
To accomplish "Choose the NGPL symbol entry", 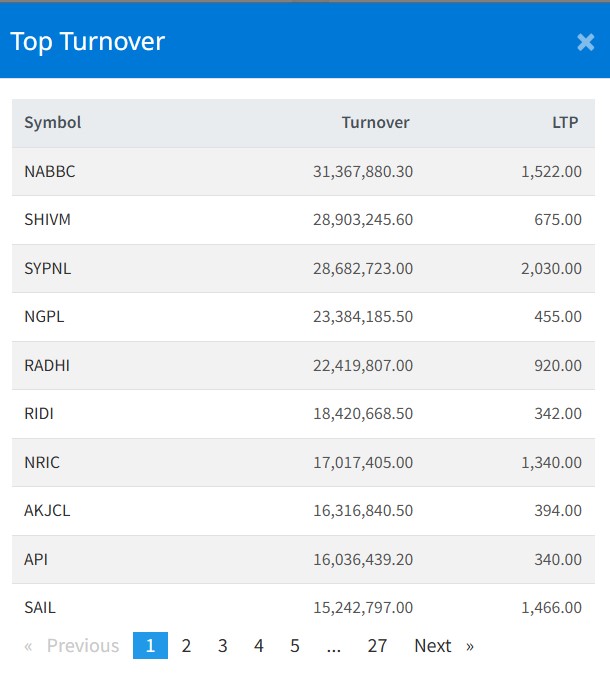I will pyautogui.click(x=44, y=317).
